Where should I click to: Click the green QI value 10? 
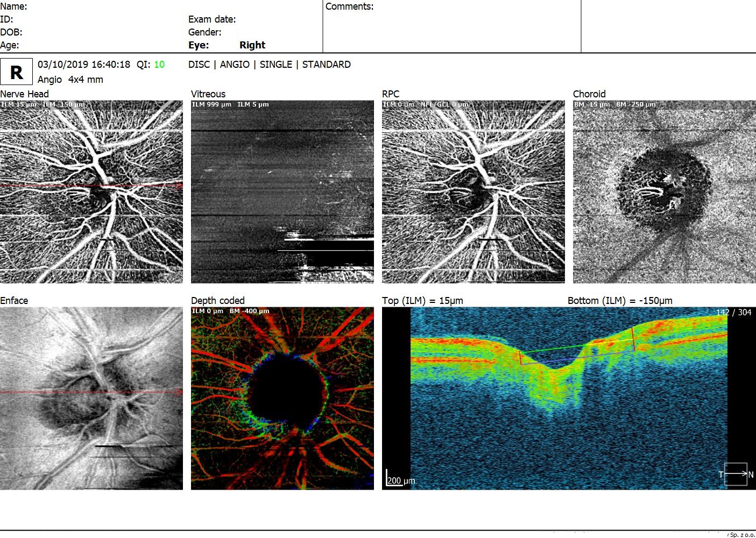pyautogui.click(x=159, y=65)
